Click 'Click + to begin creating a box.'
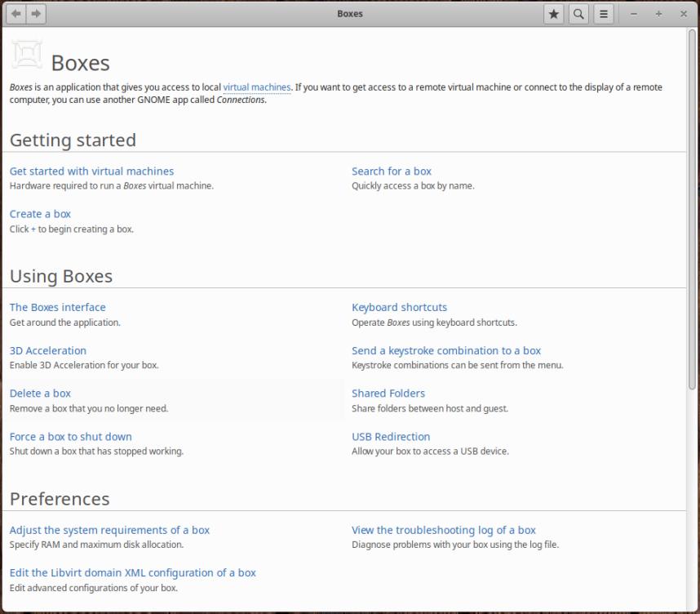Image resolution: width=700 pixels, height=614 pixels. pyautogui.click(x=72, y=229)
